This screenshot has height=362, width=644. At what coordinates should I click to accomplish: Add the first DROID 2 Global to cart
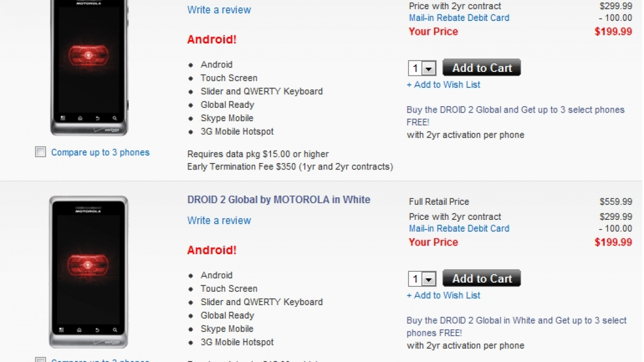pyautogui.click(x=481, y=68)
